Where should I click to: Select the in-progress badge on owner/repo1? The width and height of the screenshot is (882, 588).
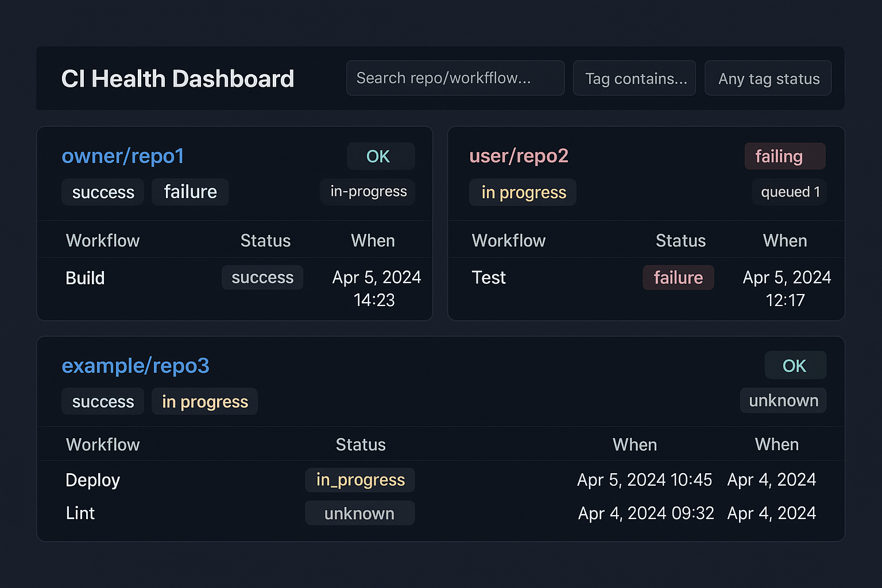(x=367, y=191)
